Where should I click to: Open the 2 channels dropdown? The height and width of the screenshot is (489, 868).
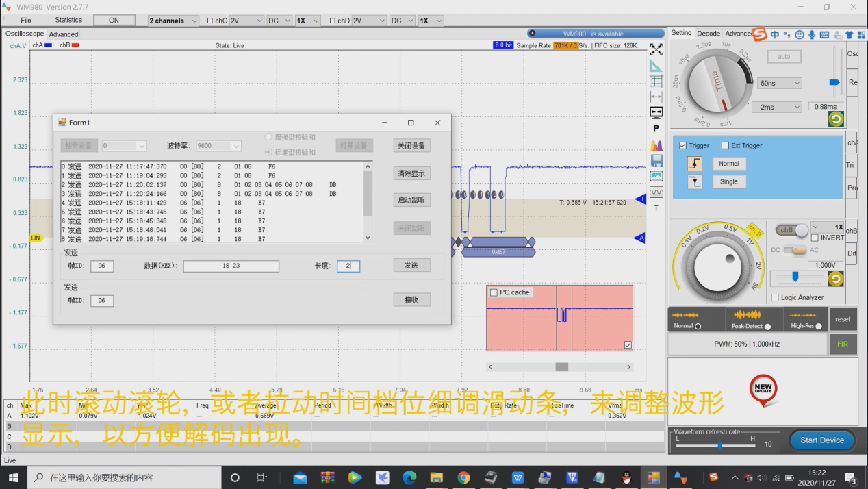pos(173,21)
